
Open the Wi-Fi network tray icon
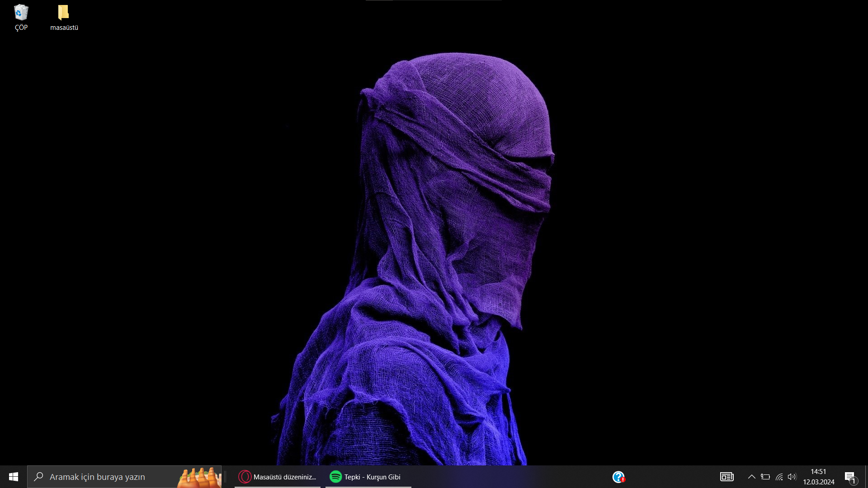[779, 477]
